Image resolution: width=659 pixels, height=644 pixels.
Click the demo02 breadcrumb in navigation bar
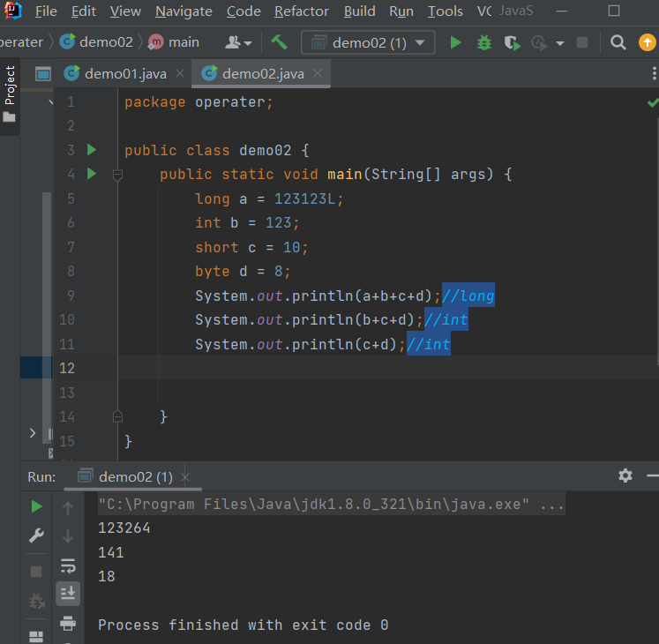coord(105,42)
